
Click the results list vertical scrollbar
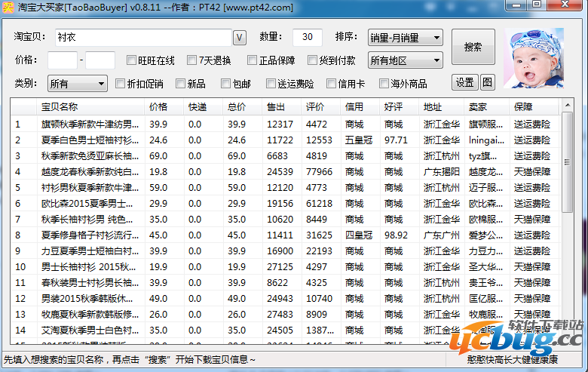tap(568, 226)
